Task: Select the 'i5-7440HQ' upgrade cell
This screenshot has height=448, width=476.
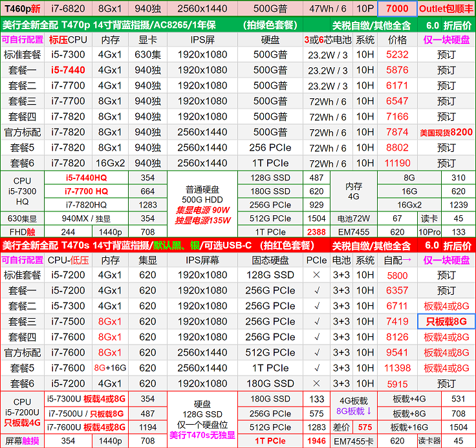Action: pos(86,178)
